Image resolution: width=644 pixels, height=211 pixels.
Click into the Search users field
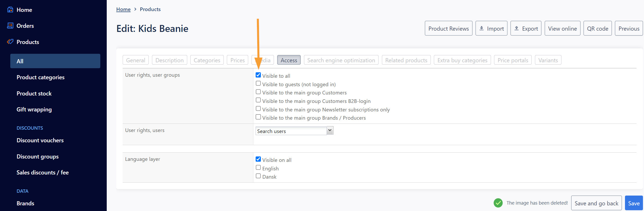[291, 131]
